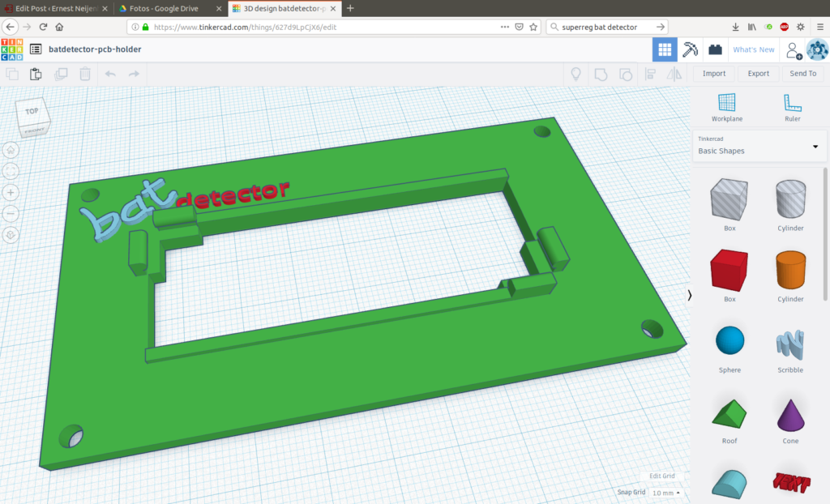
Task: Click the Paste icon in toolbar
Action: click(x=36, y=74)
